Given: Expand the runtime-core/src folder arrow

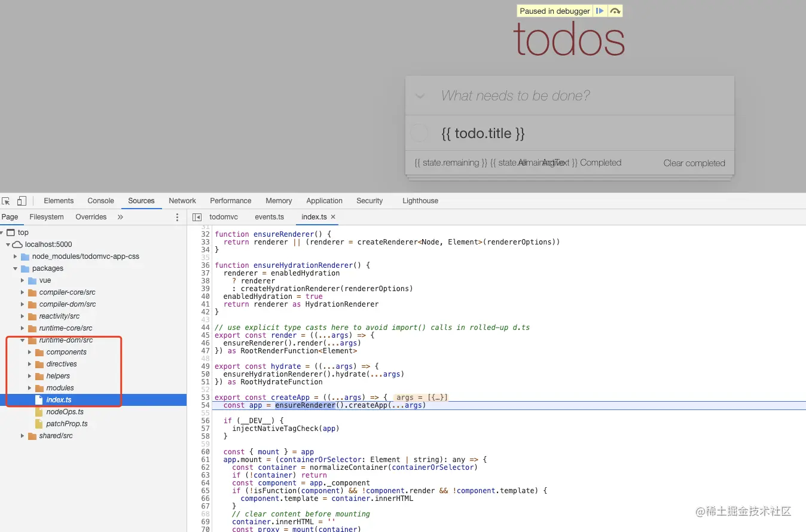Looking at the screenshot, I should [23, 328].
